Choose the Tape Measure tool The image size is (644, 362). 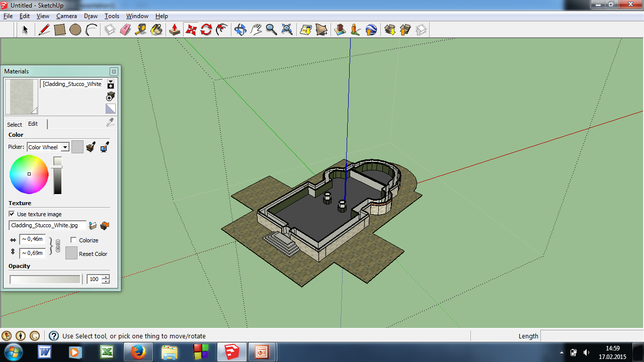point(141,30)
